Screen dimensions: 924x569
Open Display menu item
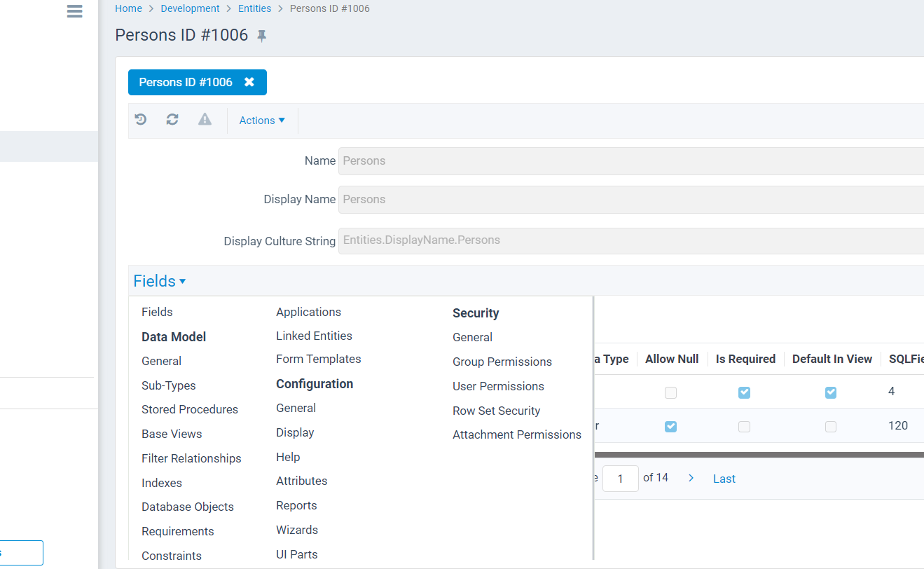point(295,432)
